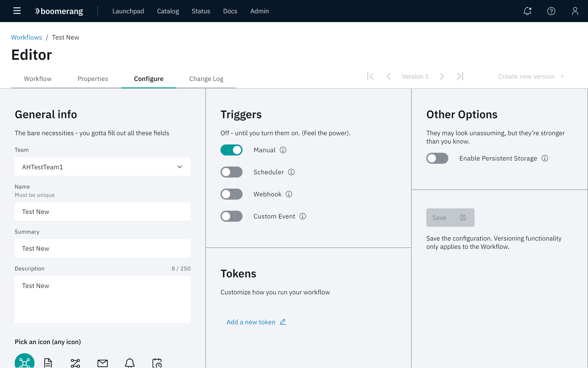
Task: Select the calendar clock workflow icon
Action: click(157, 363)
